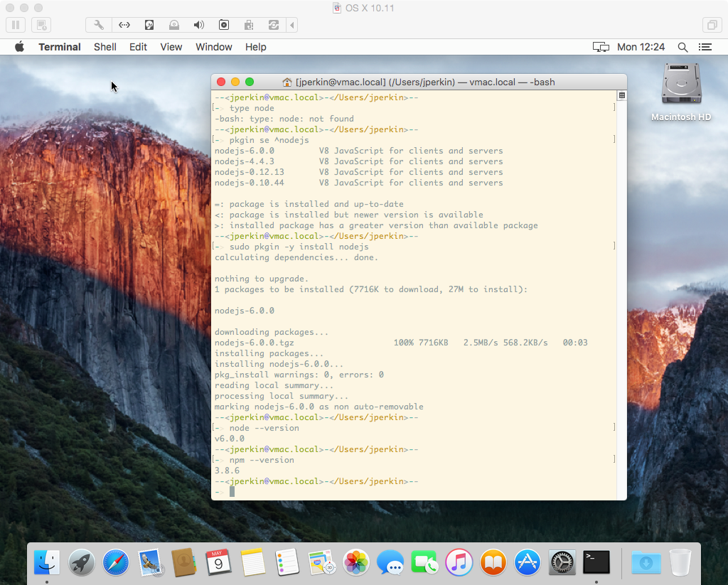Pause the virtual machine

tap(16, 25)
